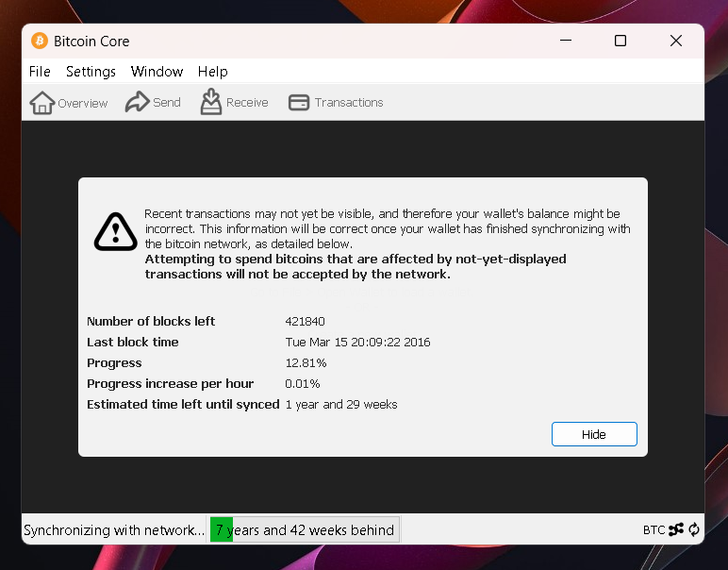Click the 'Number of blocks left' label
The width and height of the screenshot is (728, 570).
point(151,322)
